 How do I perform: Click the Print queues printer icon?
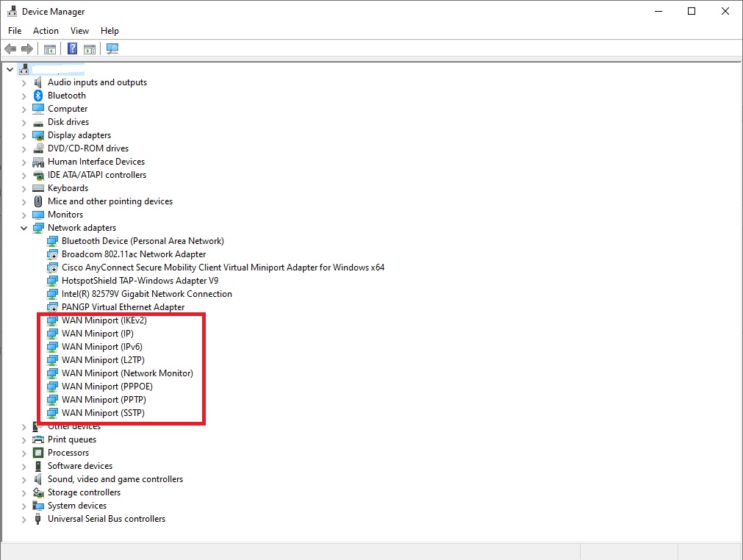38,439
